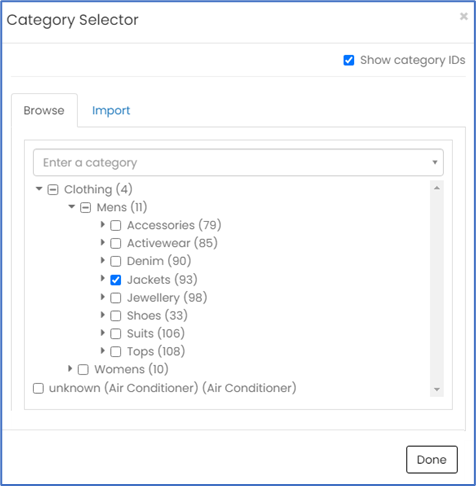Collapse the Clothing tree node

(39, 189)
